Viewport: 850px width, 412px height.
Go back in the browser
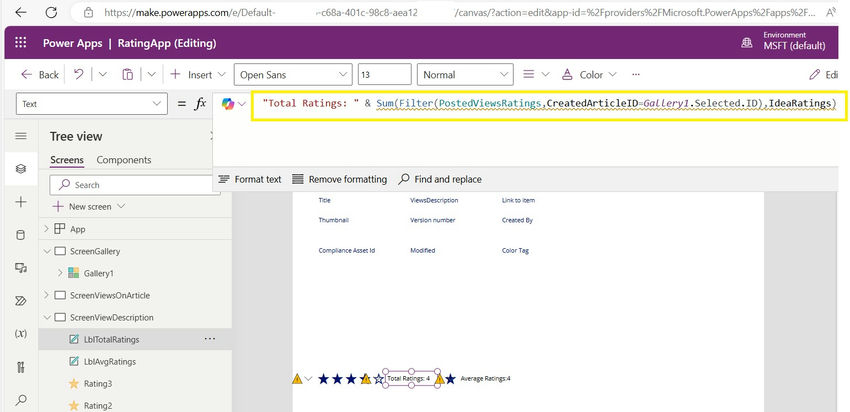[x=21, y=12]
